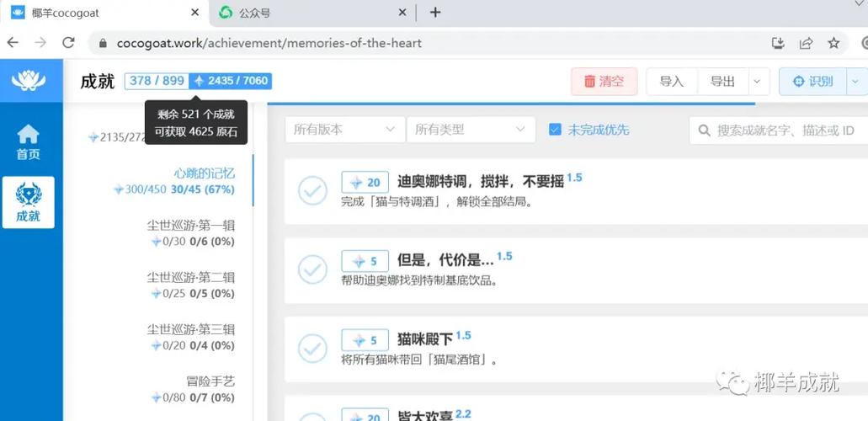
Task: Close the 椰羊cocogoat tab
Action: (194, 12)
